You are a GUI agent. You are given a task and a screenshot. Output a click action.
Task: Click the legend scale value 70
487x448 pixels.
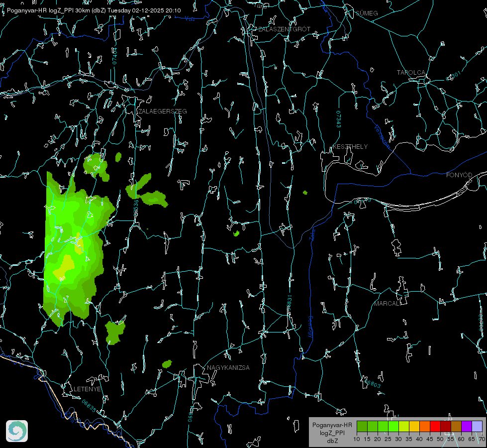(482, 440)
